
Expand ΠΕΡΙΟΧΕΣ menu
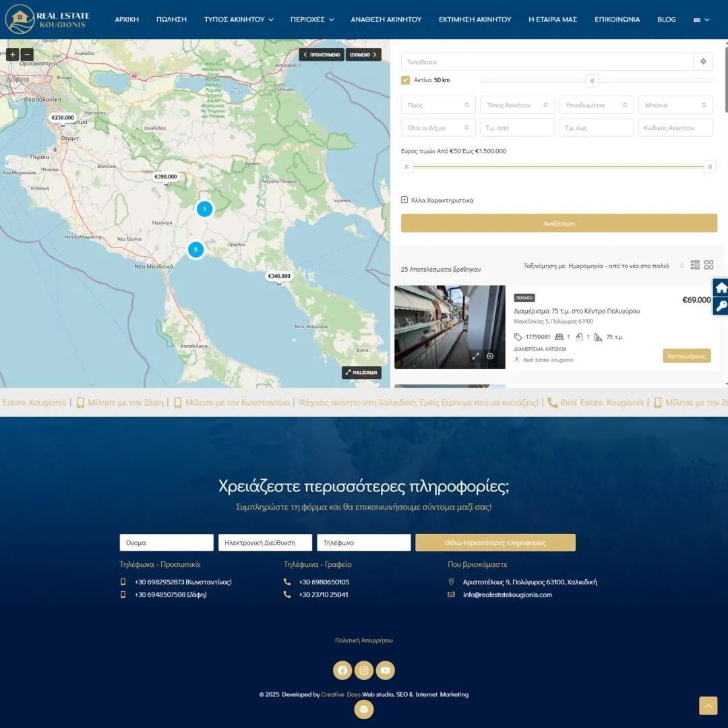coord(312,20)
